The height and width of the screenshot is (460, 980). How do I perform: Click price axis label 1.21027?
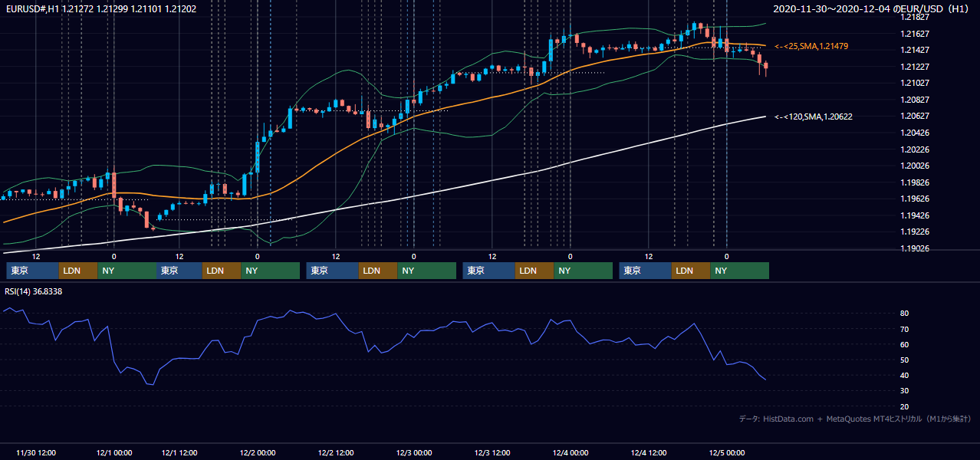(915, 83)
